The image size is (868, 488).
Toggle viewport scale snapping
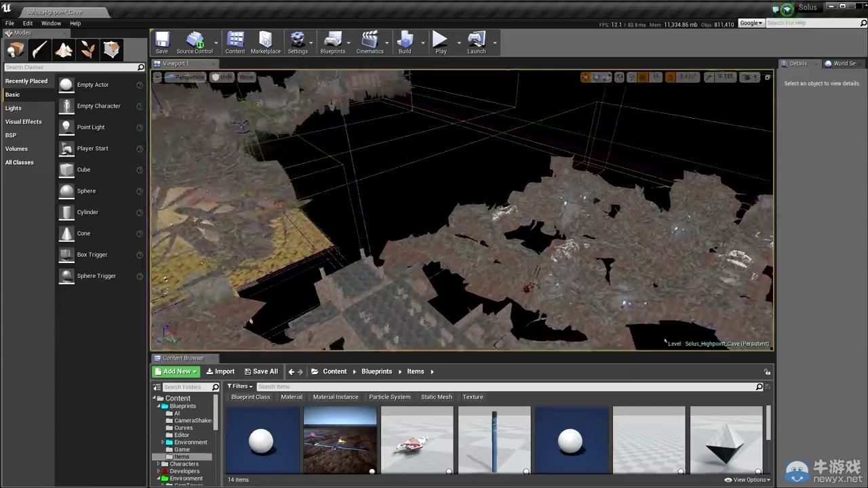coord(709,77)
